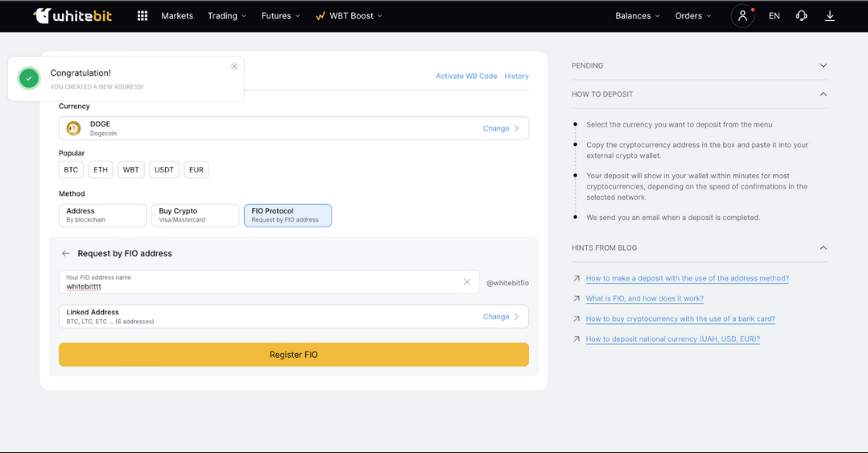Choose the Address by blockchain method
The image size is (868, 453).
tap(102, 215)
